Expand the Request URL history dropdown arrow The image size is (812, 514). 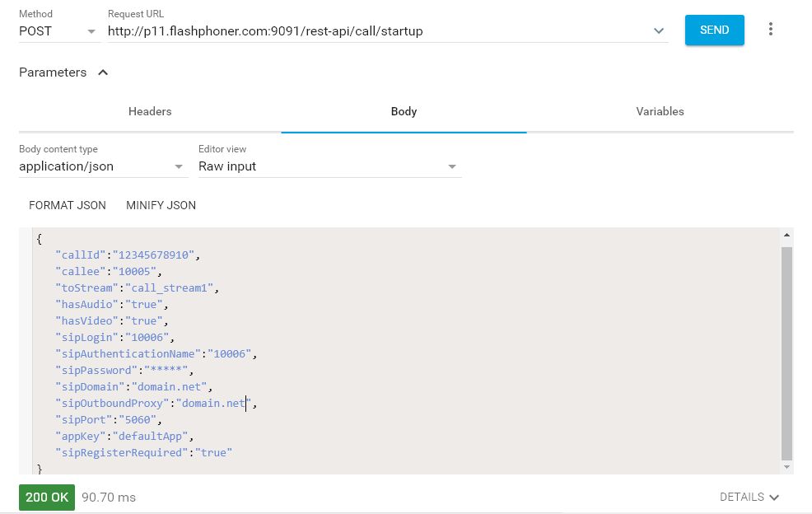coord(659,31)
